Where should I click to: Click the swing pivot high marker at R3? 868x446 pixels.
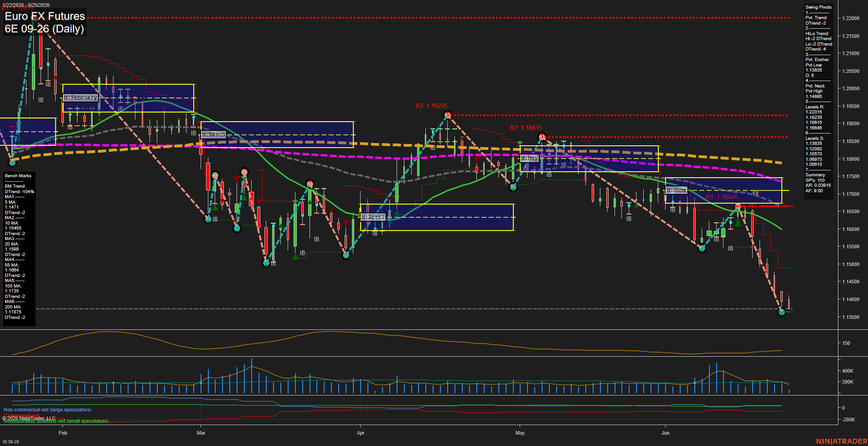coord(448,115)
